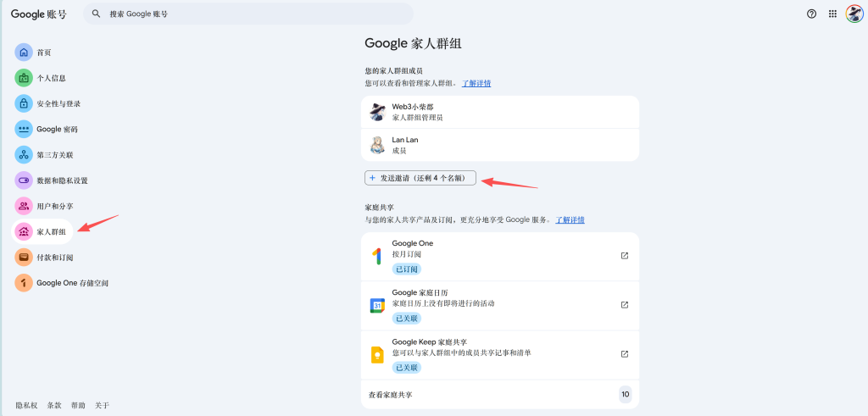Screen dimensions: 868x416
Task: Open the help question mark icon
Action: [x=811, y=14]
